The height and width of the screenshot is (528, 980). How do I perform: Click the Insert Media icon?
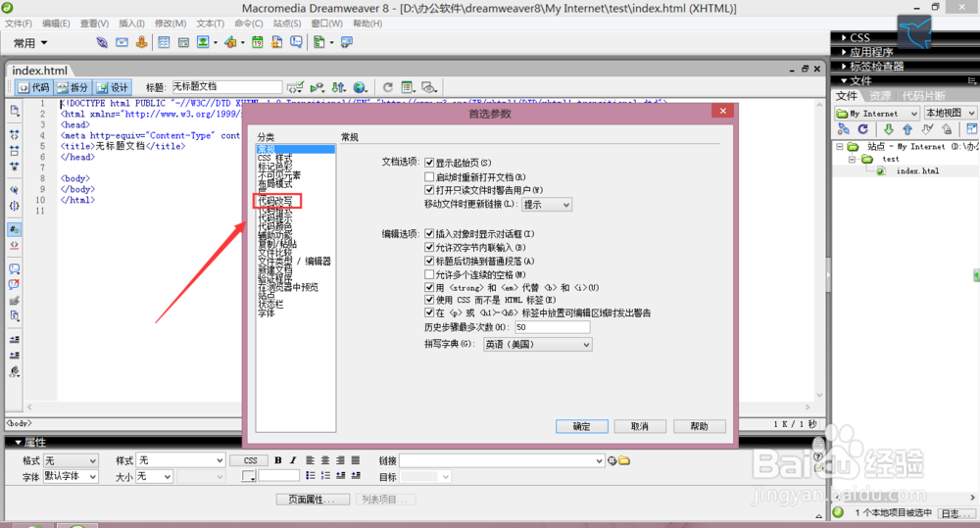(x=230, y=42)
